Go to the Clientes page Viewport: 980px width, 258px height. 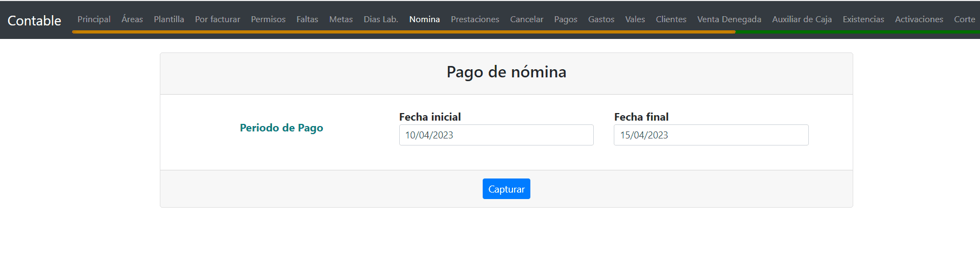pos(671,19)
